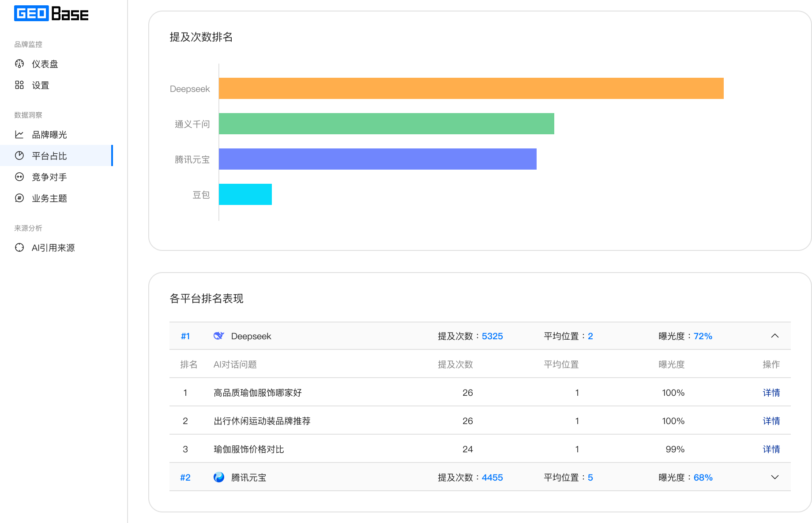Click the 通义千问 axis label
812x523 pixels.
point(192,124)
